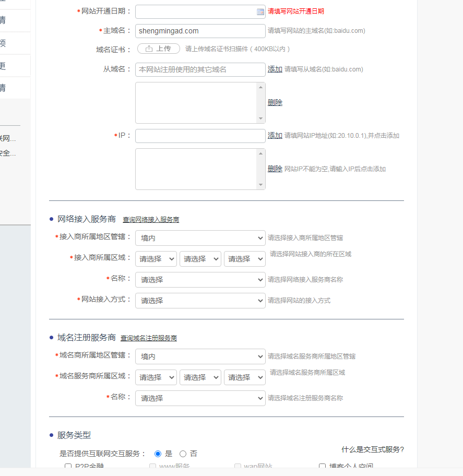Open the calendar picker for 网站开通日期
Viewport: 463px width, 476px height.
260,11
